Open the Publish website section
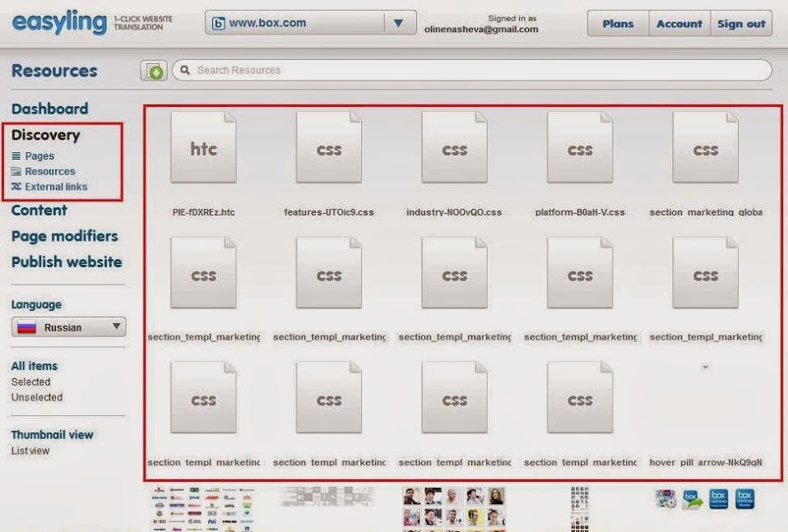 pos(67,261)
